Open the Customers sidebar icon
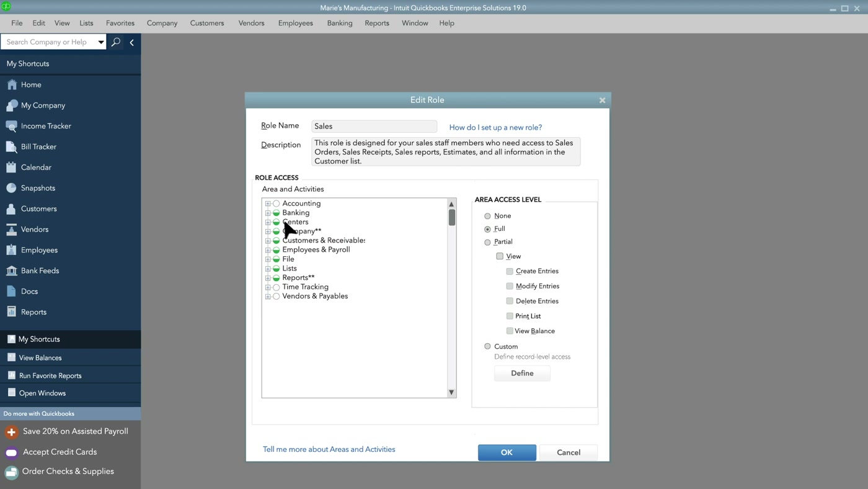 (x=12, y=209)
